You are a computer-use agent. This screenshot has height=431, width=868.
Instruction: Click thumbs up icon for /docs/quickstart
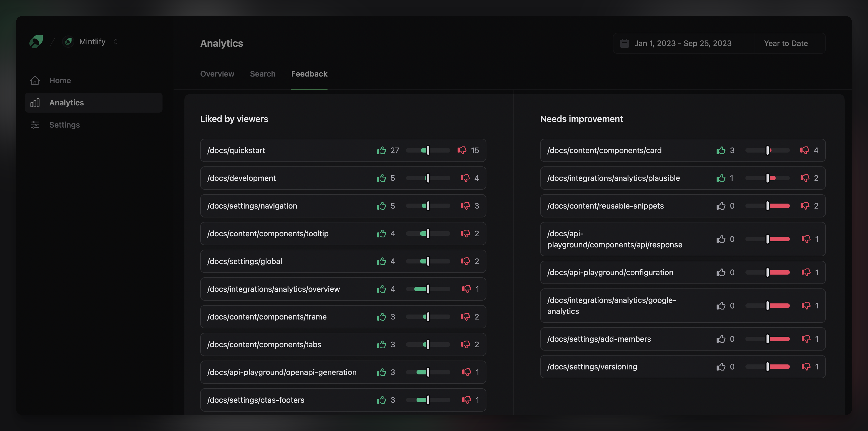[x=381, y=150]
